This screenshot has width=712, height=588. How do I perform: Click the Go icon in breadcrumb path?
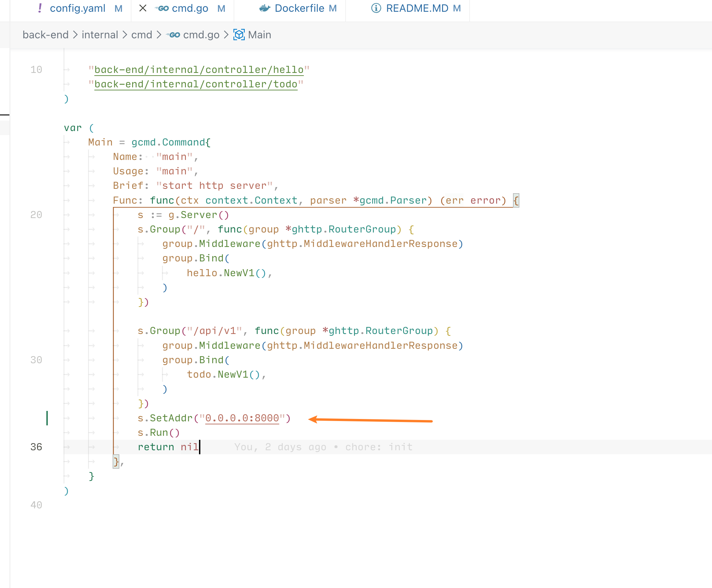click(x=173, y=35)
